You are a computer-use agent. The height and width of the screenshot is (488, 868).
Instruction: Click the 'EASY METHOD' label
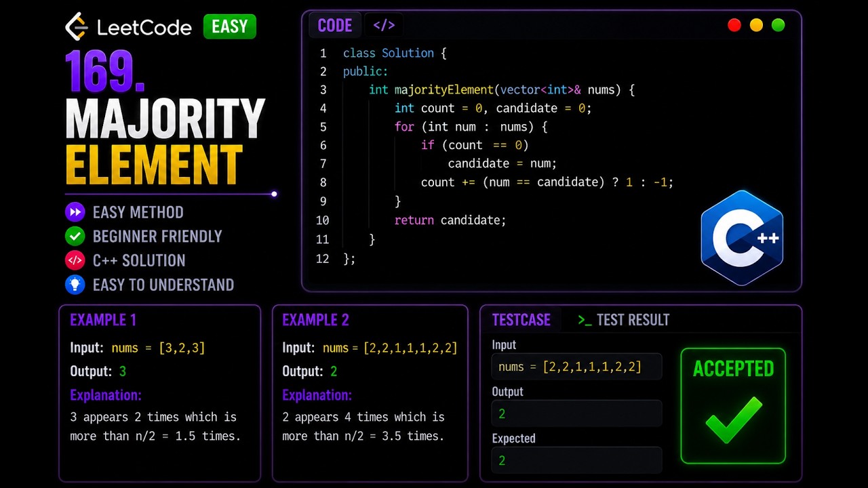click(x=138, y=212)
